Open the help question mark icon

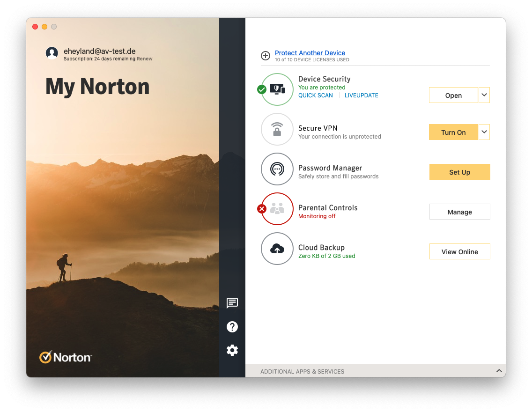click(232, 327)
